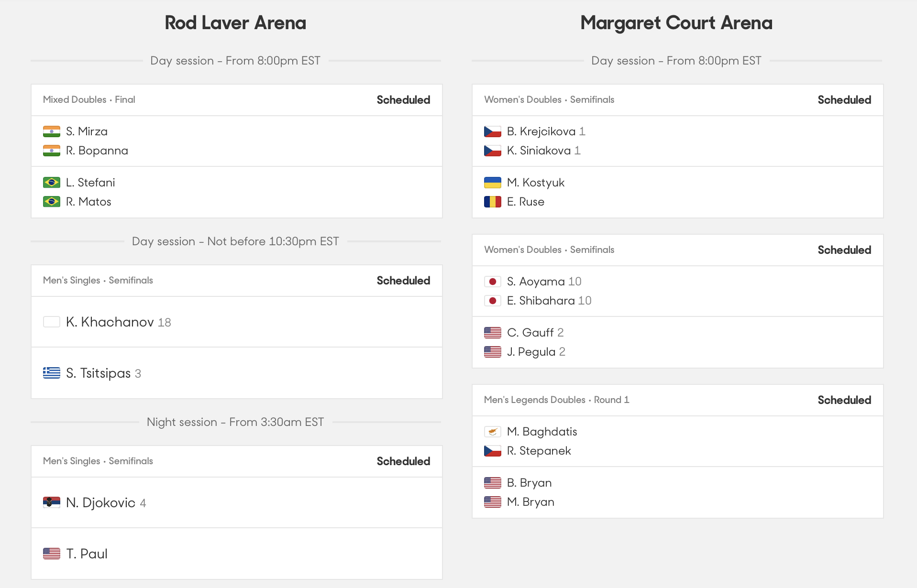
Task: Click Japan flag beside S. Aoyama
Action: [493, 282]
